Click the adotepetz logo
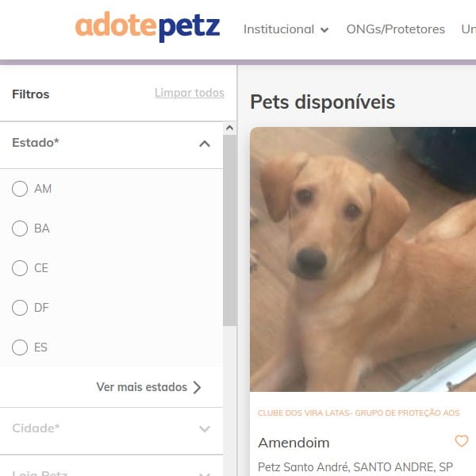 pyautogui.click(x=148, y=27)
